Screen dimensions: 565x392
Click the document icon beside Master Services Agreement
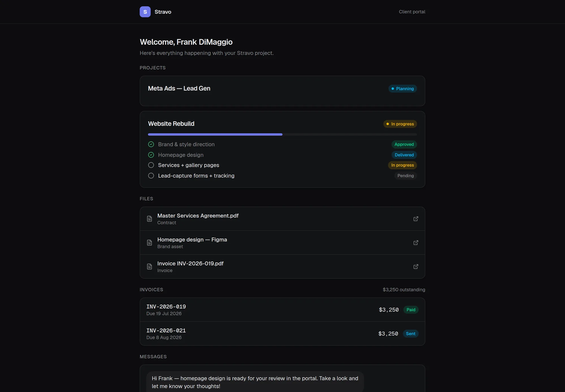149,219
